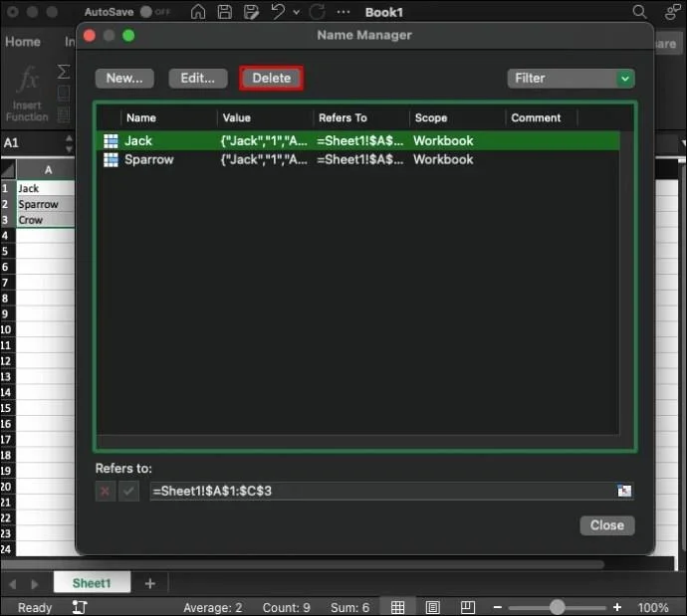
Task: Click range selector icon in Refers to
Action: tap(624, 491)
